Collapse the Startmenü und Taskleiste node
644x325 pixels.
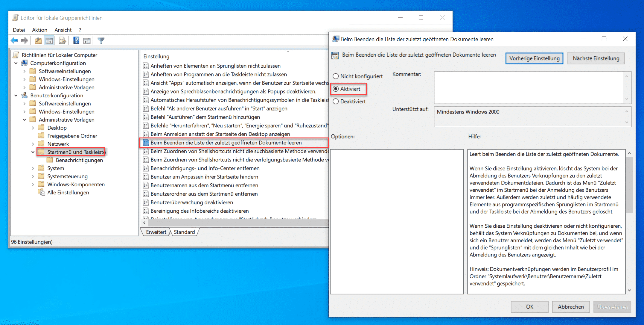(33, 152)
